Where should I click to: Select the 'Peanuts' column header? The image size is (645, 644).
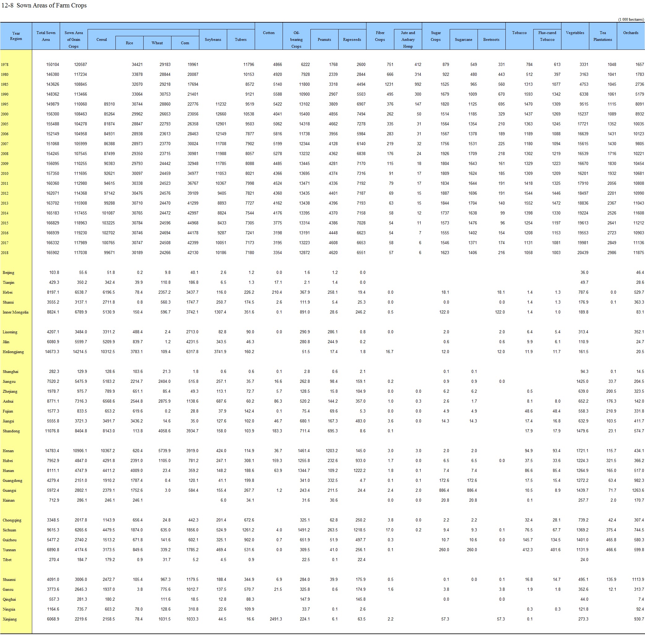324,39
